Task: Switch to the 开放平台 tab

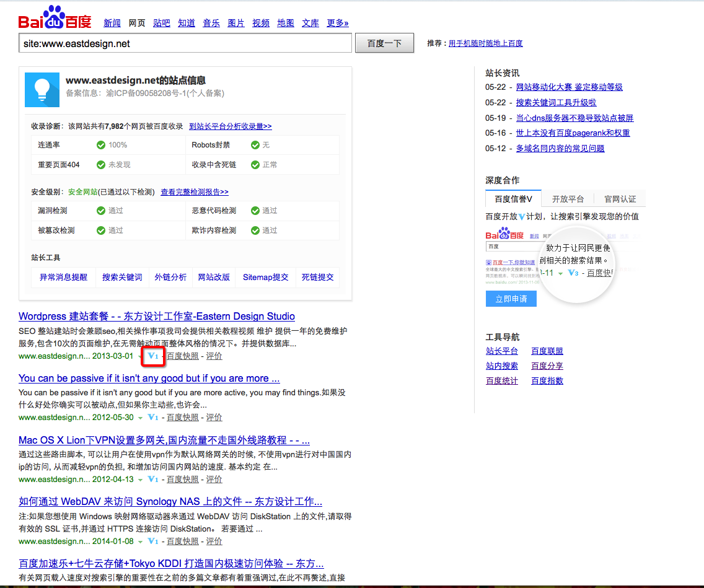Action: click(x=568, y=199)
